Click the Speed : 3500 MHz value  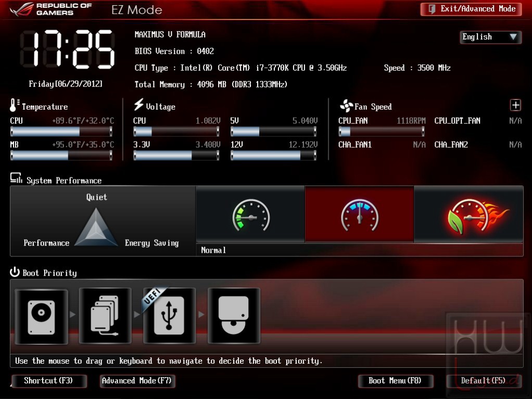[417, 68]
